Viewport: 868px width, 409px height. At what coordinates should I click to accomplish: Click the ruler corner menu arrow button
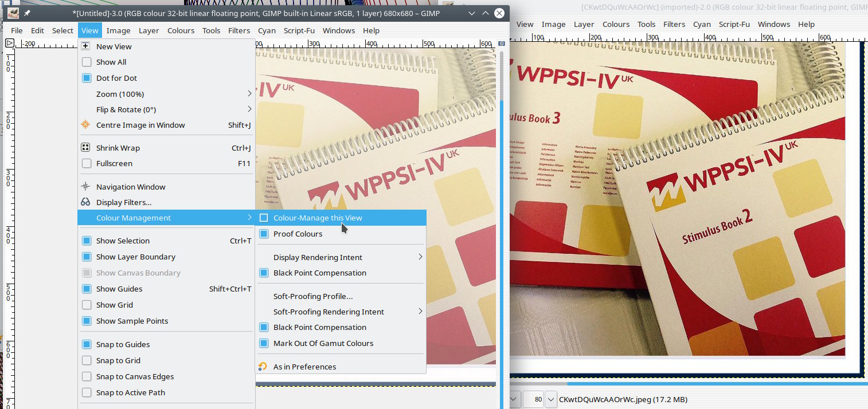[10, 43]
